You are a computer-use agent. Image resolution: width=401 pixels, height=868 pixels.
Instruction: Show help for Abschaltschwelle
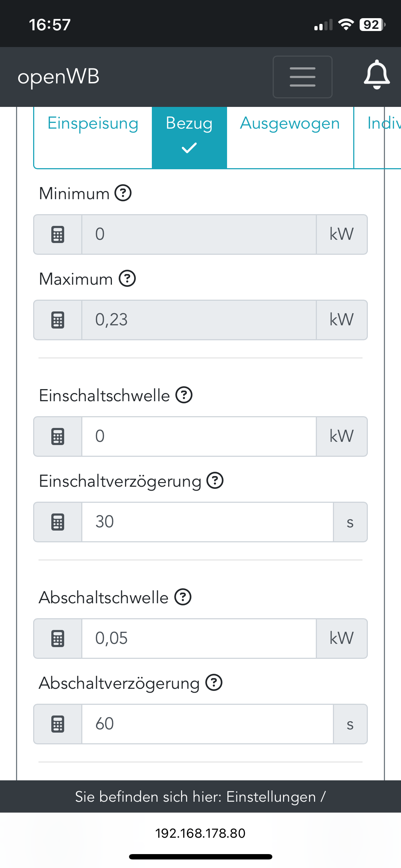tap(183, 597)
